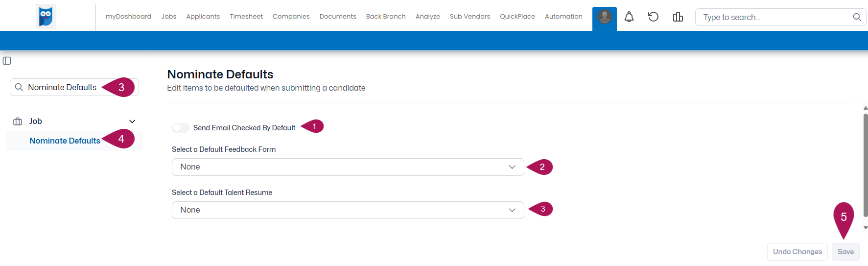This screenshot has height=266, width=868.
Task: Open the Default Feedback Form dropdown
Action: 348,167
